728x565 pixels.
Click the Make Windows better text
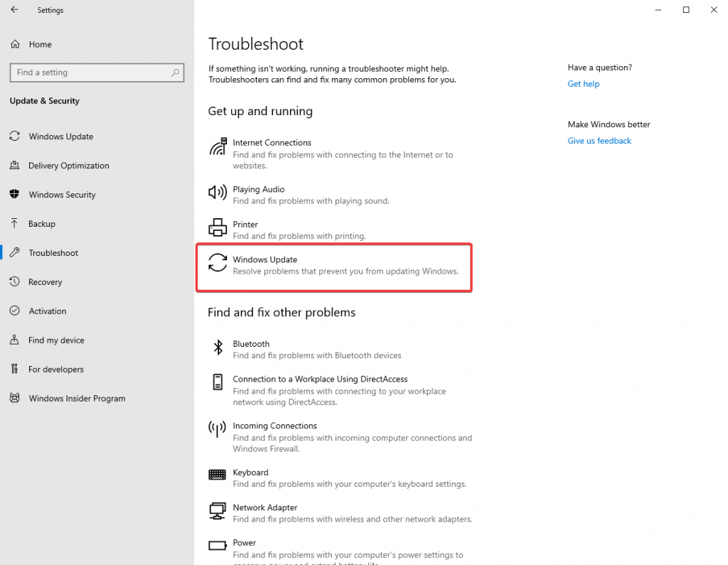point(609,124)
